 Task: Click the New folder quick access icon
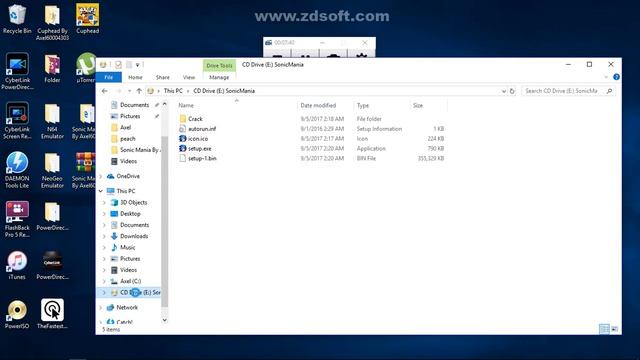point(129,64)
